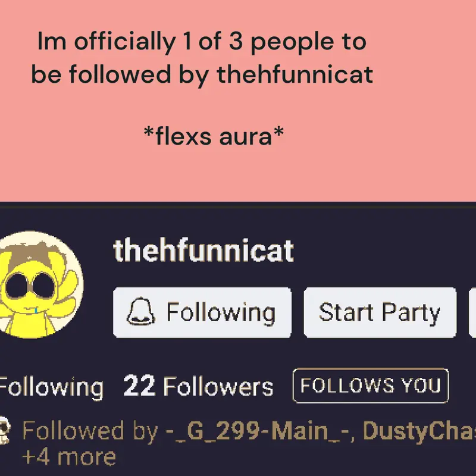Toggle the Following button to unfollow thehfunnicat
The width and height of the screenshot is (476, 476).
tap(202, 312)
